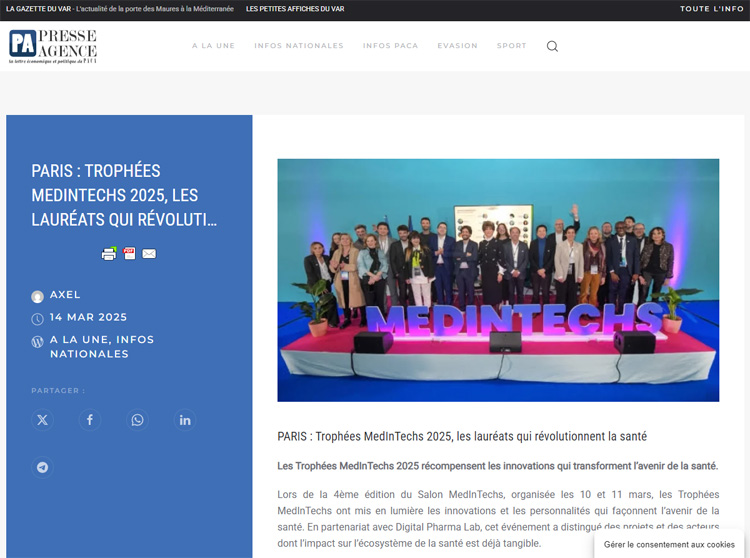The height and width of the screenshot is (558, 750).
Task: Click the Presse Agence logo
Action: (x=53, y=46)
